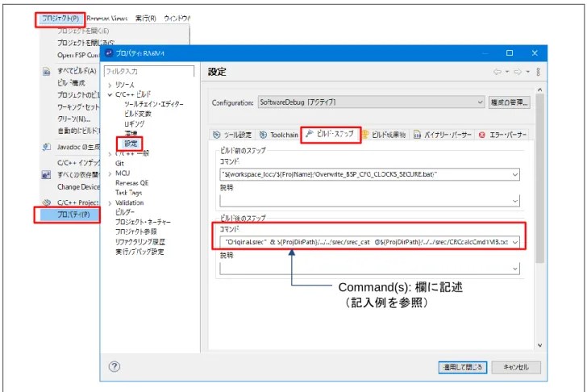Expand the リソース tree node
This screenshot has width=587, height=392.
[110, 85]
